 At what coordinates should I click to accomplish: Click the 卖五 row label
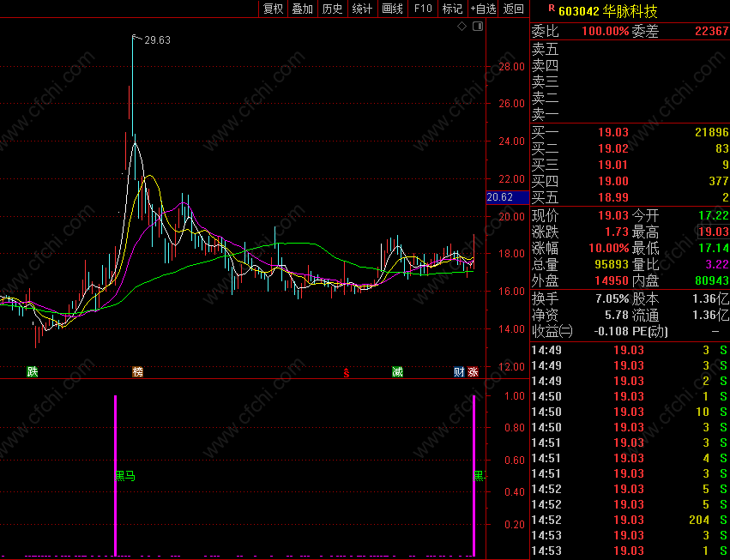tap(546, 49)
